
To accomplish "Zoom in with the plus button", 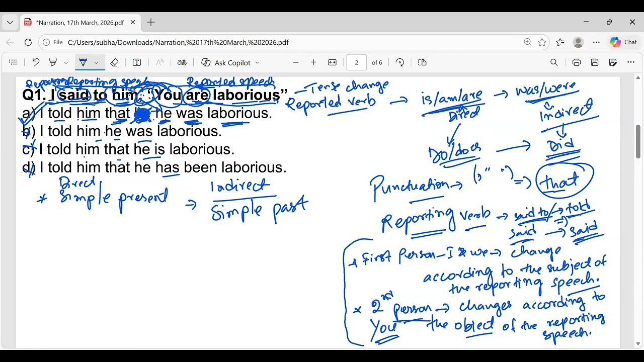I will [313, 62].
